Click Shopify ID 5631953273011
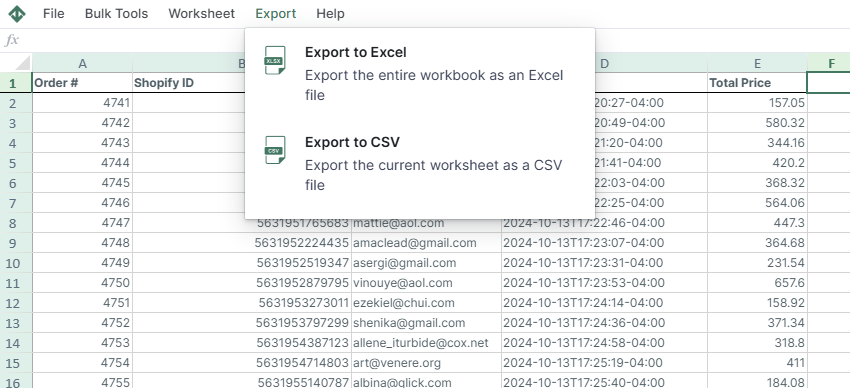 tap(242, 303)
